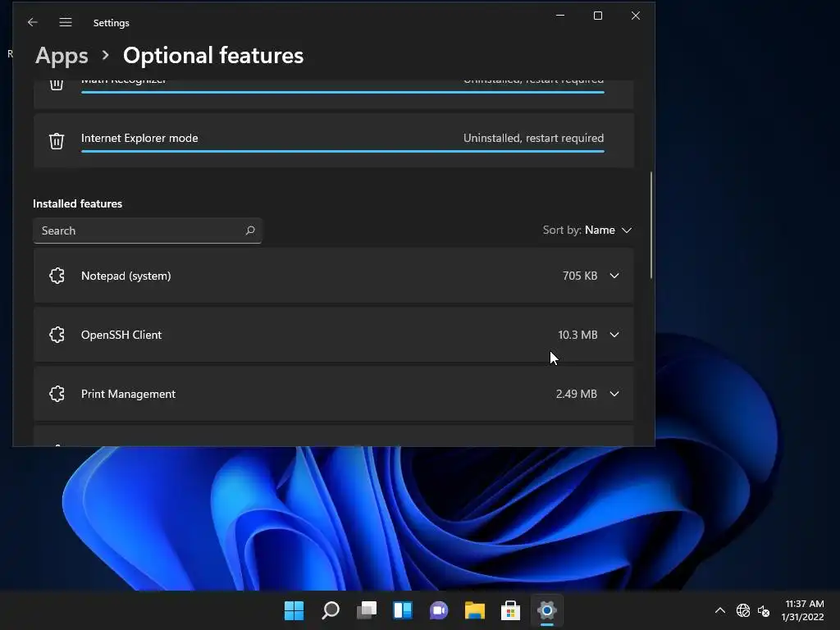
Task: Open the Sort by Name dropdown
Action: click(x=587, y=231)
